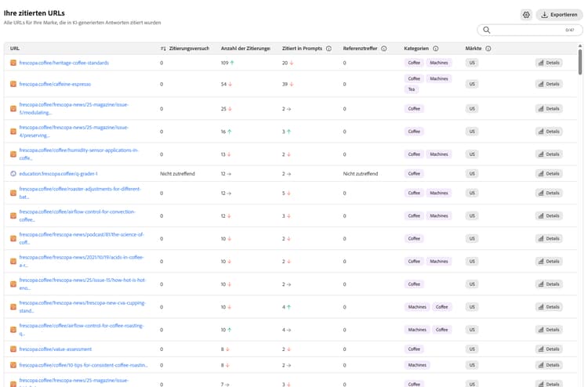The image size is (588, 387).
Task: Click the page icon beside roaster-adjustments URL
Action: [x=13, y=193]
